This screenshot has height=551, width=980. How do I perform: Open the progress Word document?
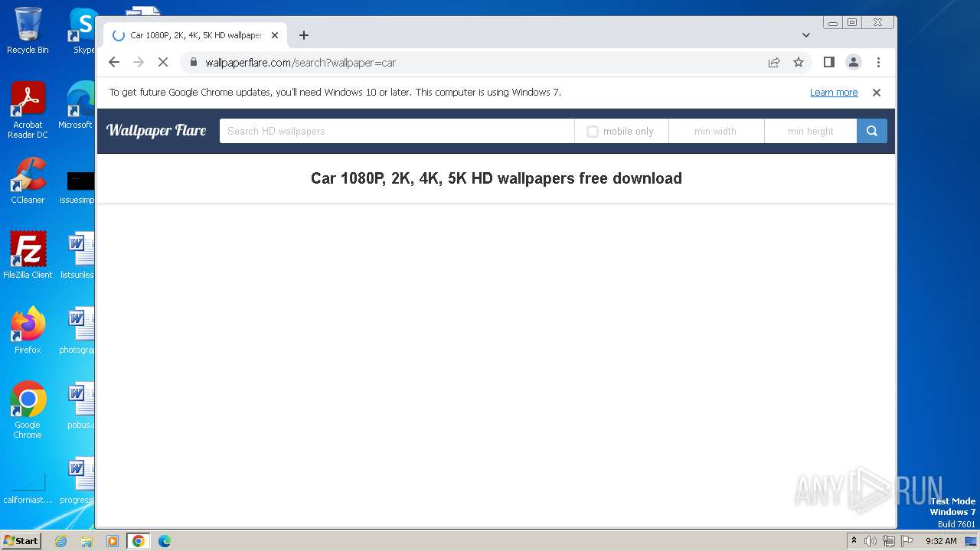tap(77, 480)
